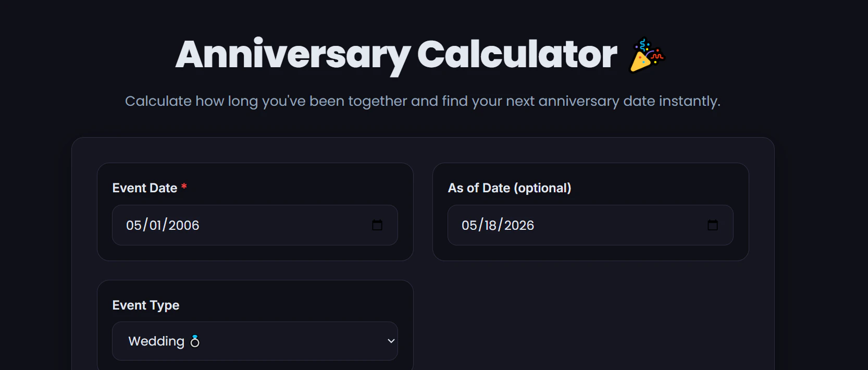Click the As of Date (optional) label
The height and width of the screenshot is (370, 868).
click(510, 188)
